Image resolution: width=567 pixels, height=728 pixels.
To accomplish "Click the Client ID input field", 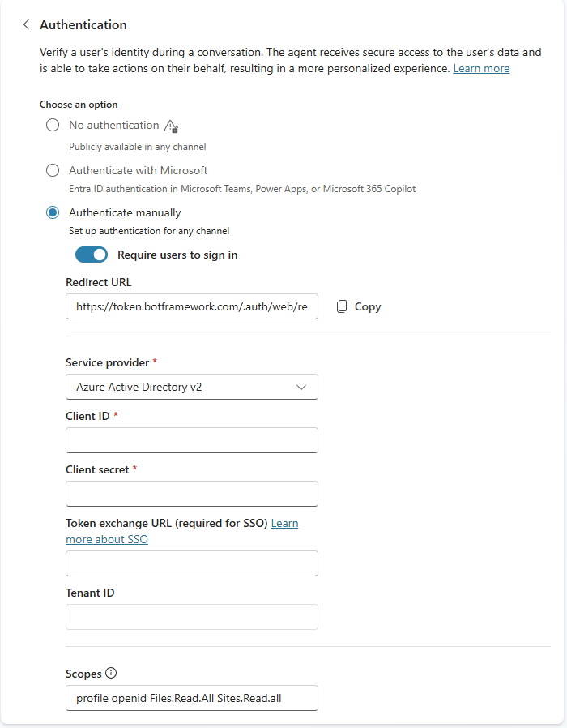I will pyautogui.click(x=191, y=439).
